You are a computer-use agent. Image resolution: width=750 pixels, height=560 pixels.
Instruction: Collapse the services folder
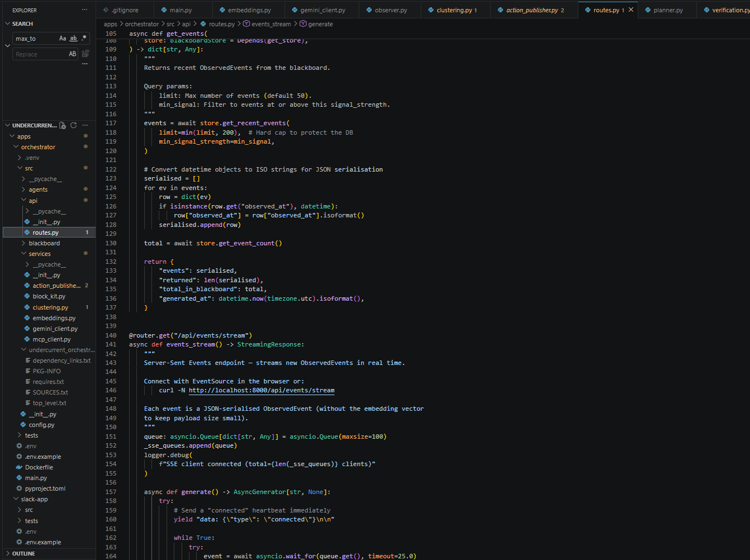[39, 254]
